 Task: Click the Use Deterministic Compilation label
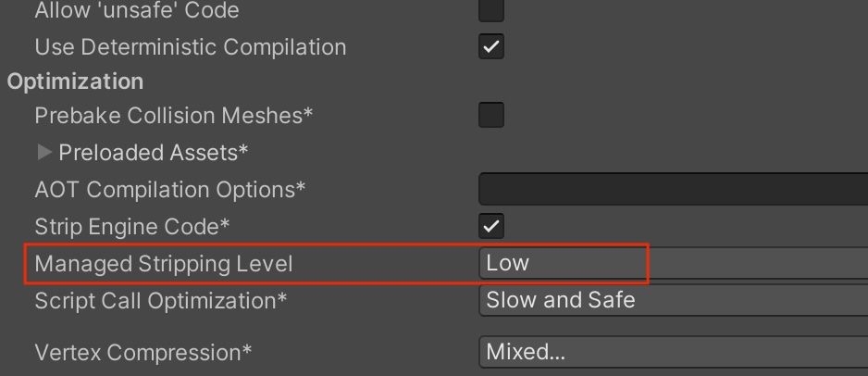point(190,46)
